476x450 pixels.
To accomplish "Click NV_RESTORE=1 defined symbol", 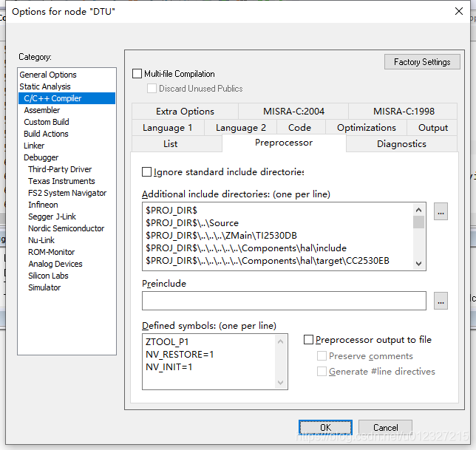I will (180, 355).
